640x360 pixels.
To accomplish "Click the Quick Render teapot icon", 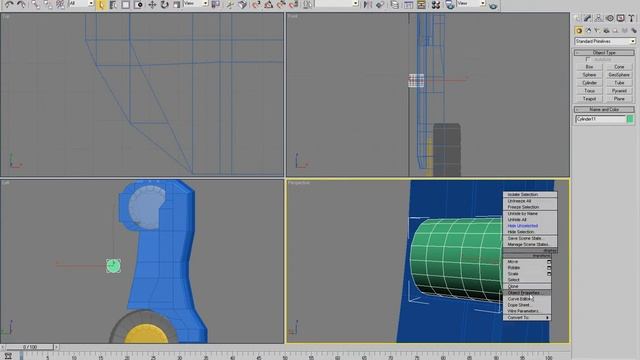I will (493, 5).
